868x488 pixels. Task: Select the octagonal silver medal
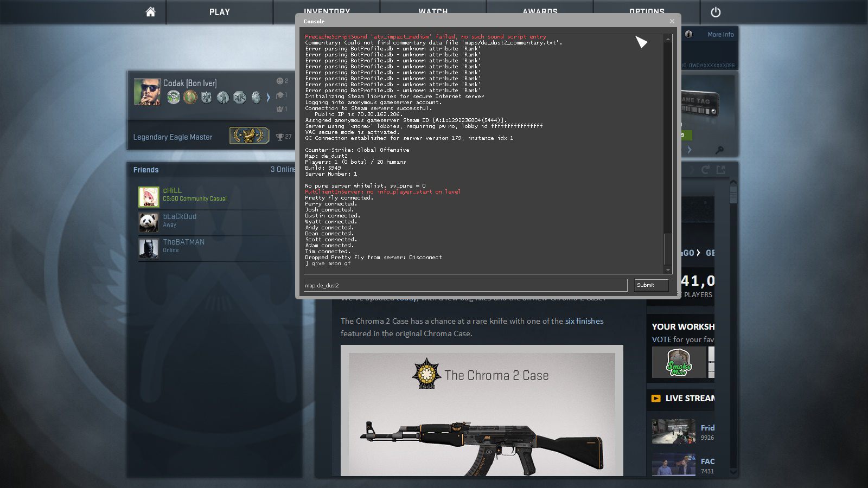(x=239, y=97)
